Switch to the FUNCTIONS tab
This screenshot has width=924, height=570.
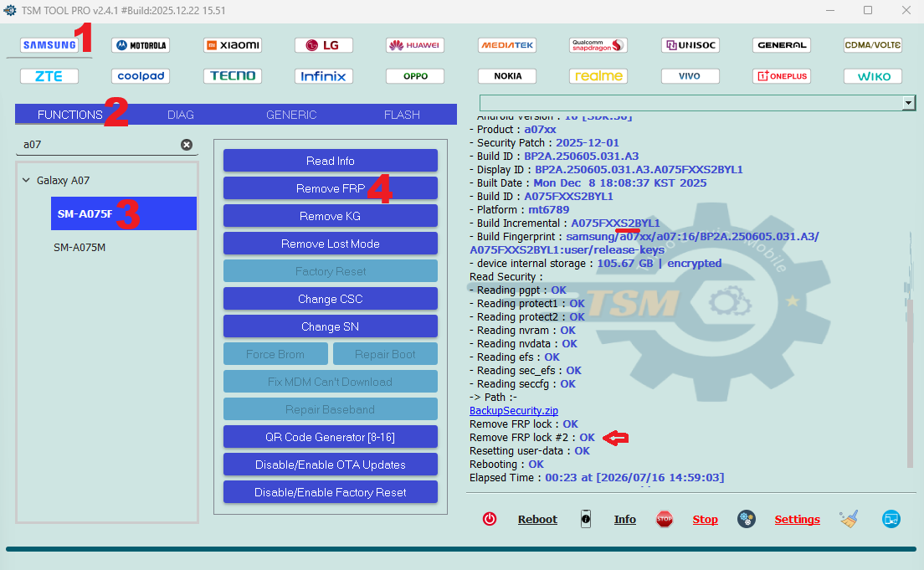[70, 115]
